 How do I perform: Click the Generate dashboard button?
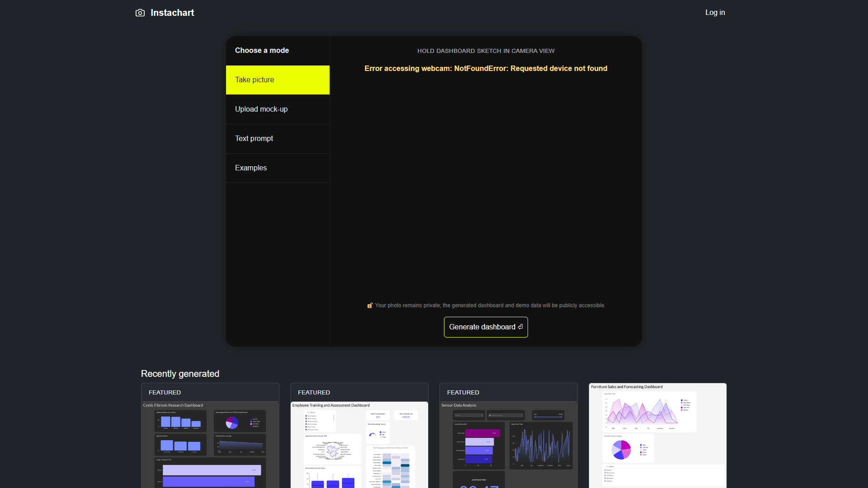[x=486, y=327]
